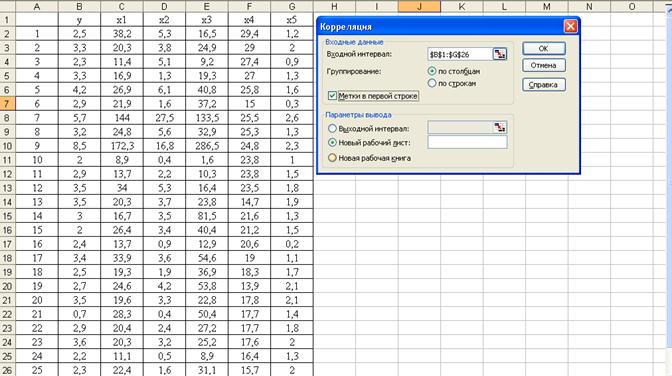Click cell containing 286,5
672x376 pixels.
[x=207, y=146]
